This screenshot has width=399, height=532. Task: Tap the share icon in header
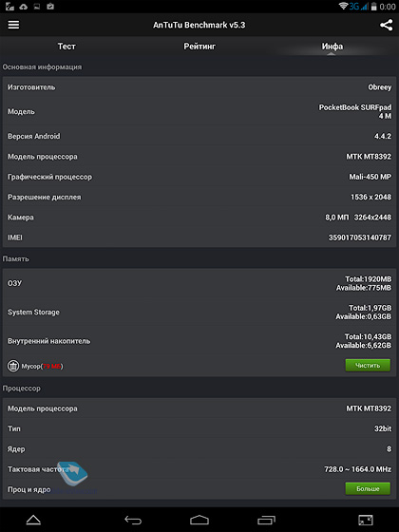point(386,25)
